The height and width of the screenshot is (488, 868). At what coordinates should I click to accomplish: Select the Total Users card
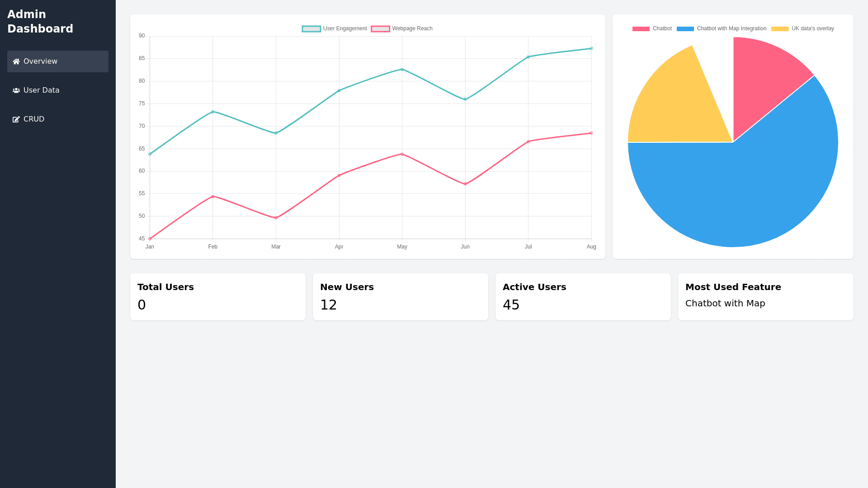tap(218, 297)
